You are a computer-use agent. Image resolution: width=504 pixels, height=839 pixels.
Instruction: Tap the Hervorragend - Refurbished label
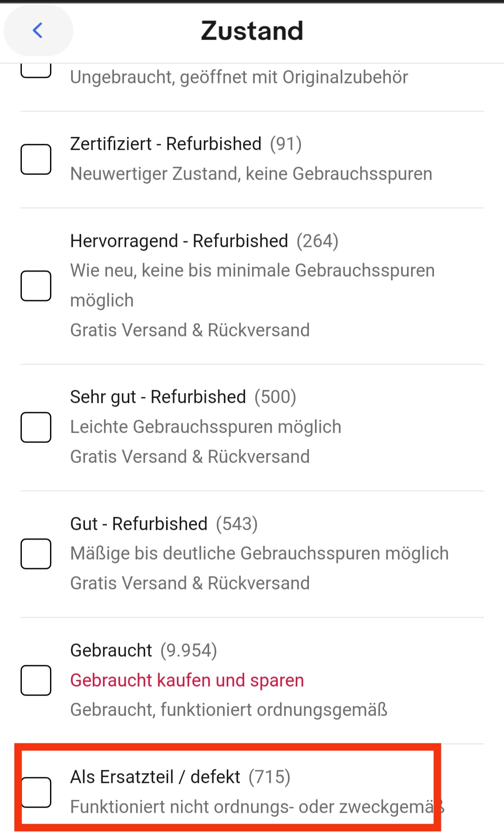(179, 241)
